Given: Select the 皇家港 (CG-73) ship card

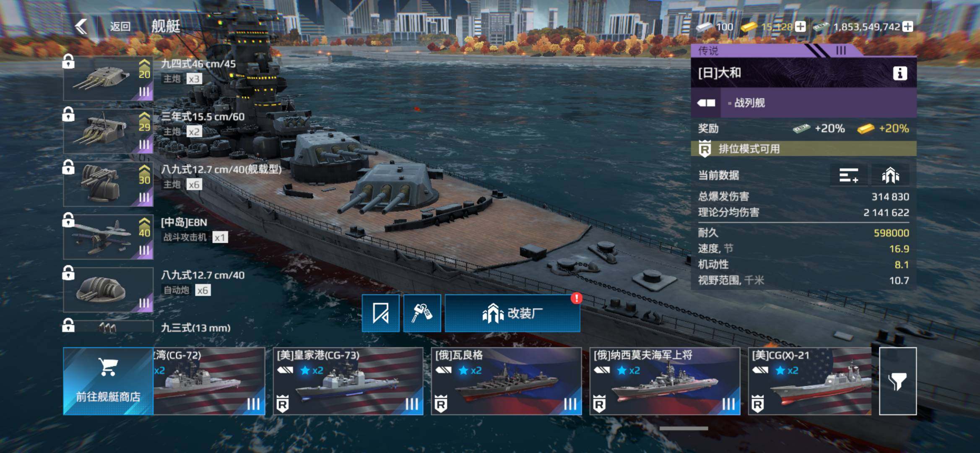Looking at the screenshot, I should pyautogui.click(x=348, y=381).
